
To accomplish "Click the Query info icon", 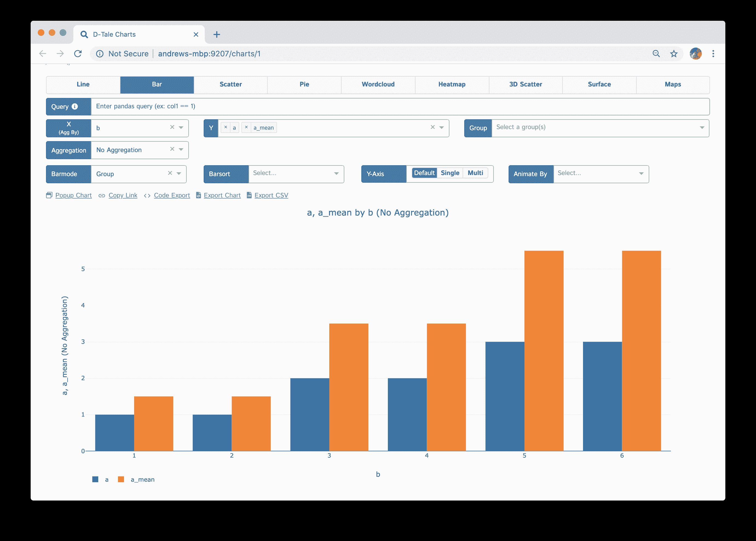I will (x=75, y=107).
